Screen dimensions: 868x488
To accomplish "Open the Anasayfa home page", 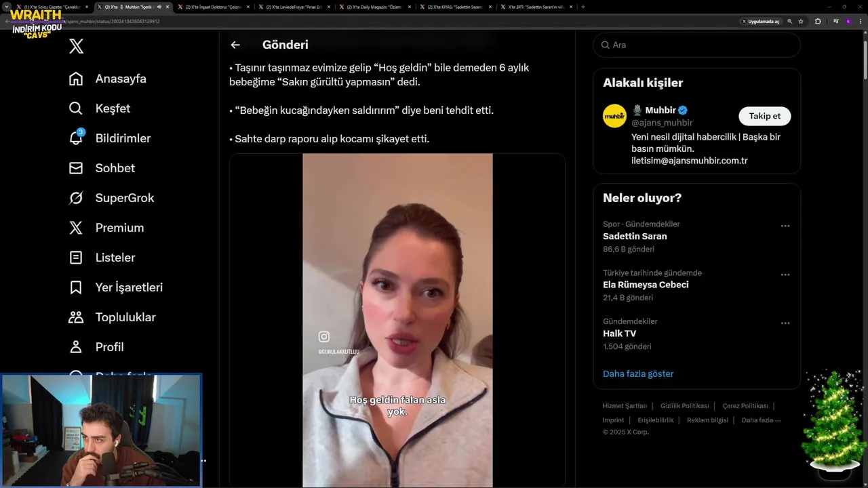I will (x=108, y=79).
